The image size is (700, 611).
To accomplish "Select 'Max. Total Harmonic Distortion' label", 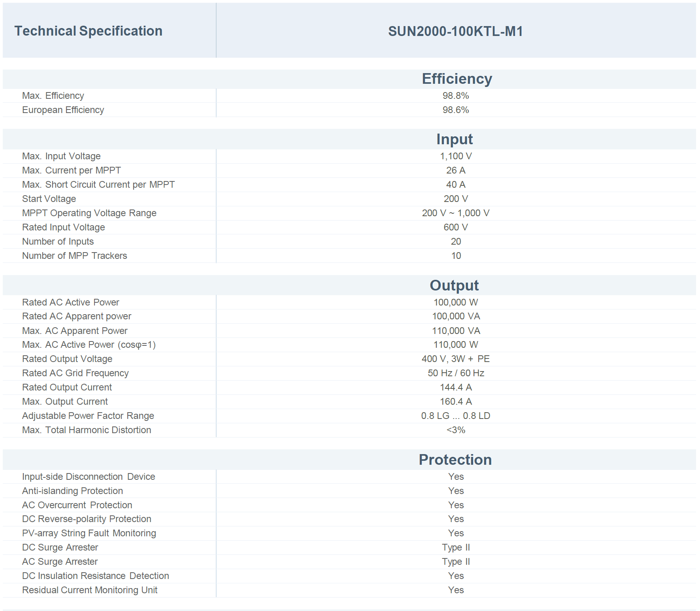I will pos(87,430).
